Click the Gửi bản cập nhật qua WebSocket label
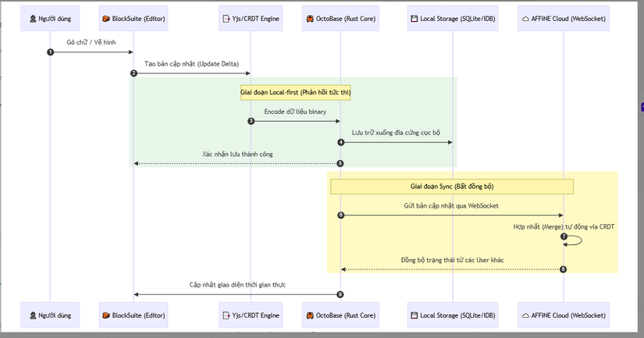Viewport: 644px width, 338px height. 451,205
